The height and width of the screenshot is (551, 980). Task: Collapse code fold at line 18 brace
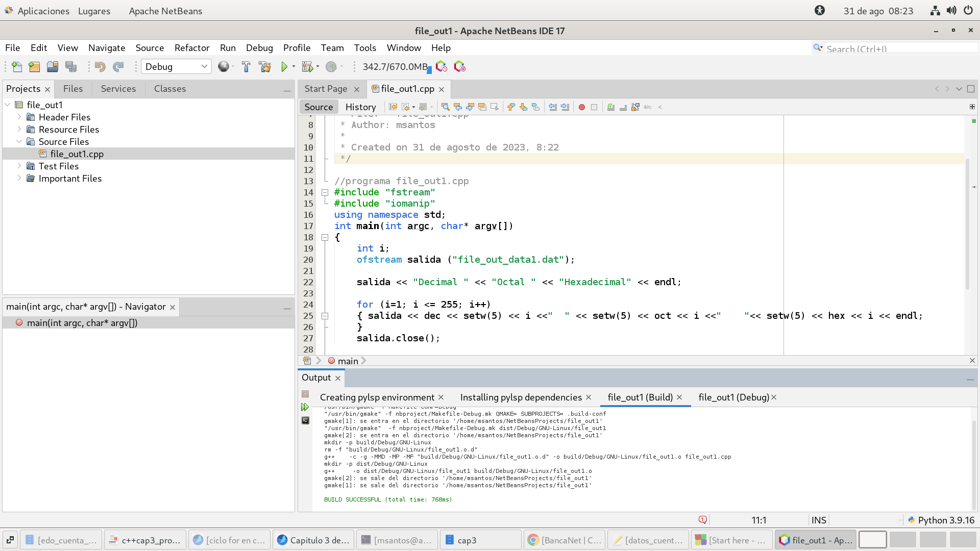point(325,237)
